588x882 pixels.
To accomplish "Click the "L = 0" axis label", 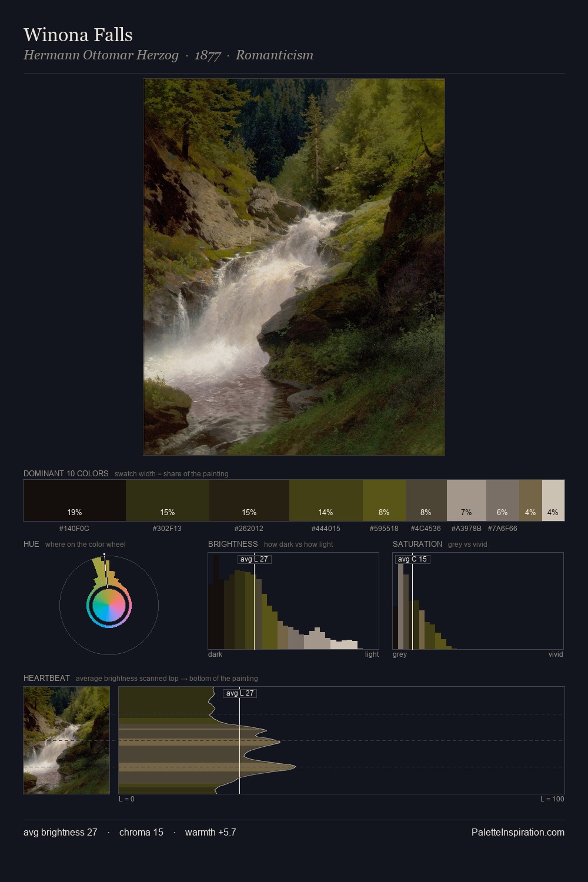I will pyautogui.click(x=126, y=799).
